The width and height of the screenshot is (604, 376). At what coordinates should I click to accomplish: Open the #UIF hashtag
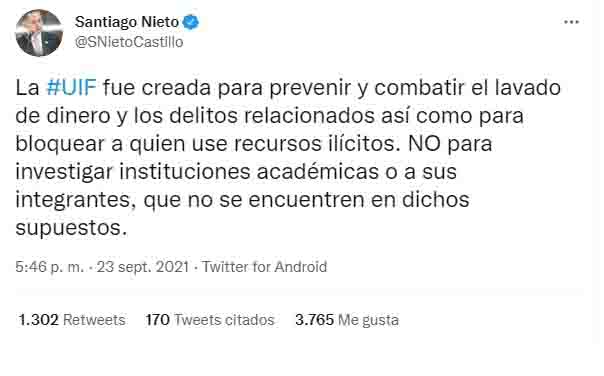(71, 87)
